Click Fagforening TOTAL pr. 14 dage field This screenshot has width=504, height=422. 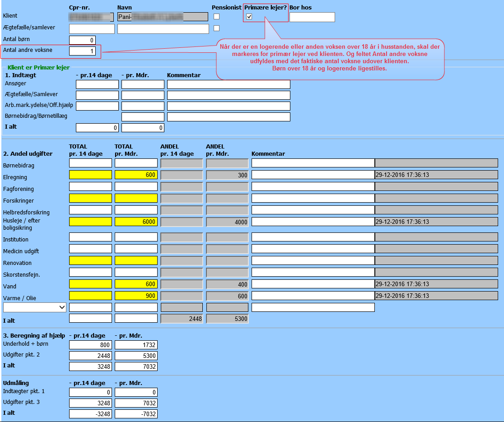[91, 186]
